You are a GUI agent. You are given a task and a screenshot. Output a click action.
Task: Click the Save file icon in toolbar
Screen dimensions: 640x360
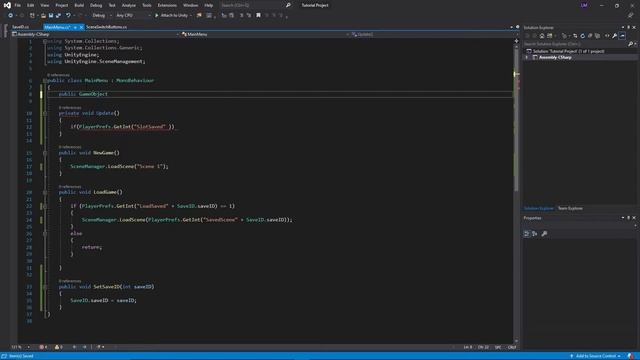(x=51, y=16)
